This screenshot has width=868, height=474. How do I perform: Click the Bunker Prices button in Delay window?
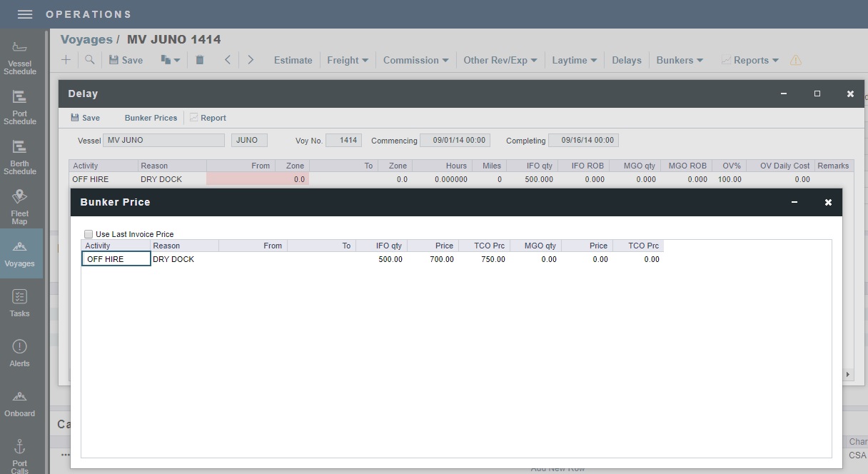click(x=150, y=117)
